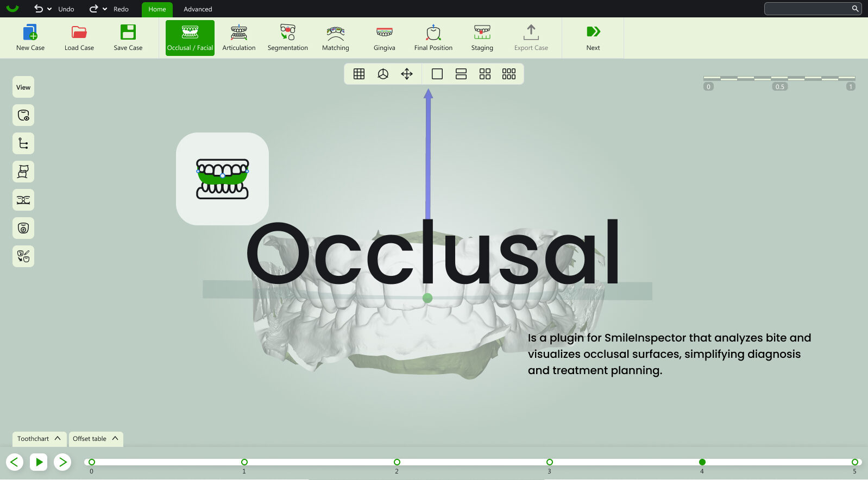This screenshot has width=868, height=480.
Task: Select the Staging tool
Action: click(x=482, y=37)
